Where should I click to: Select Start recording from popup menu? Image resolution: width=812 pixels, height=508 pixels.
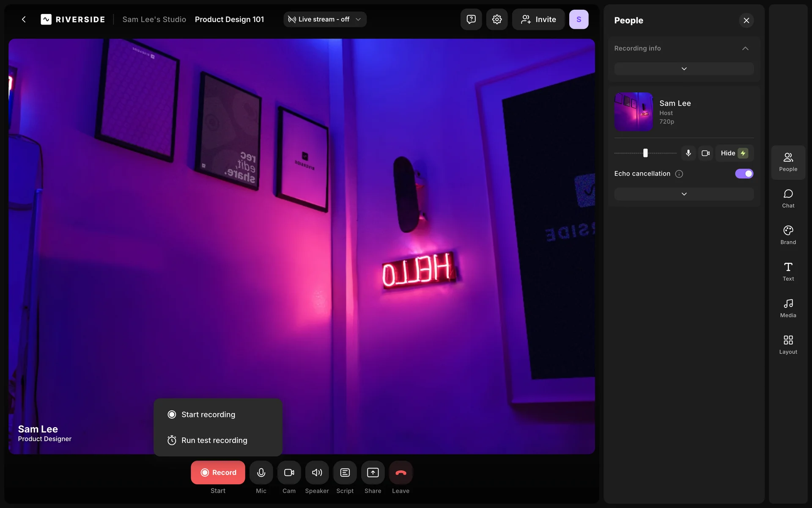click(x=208, y=414)
